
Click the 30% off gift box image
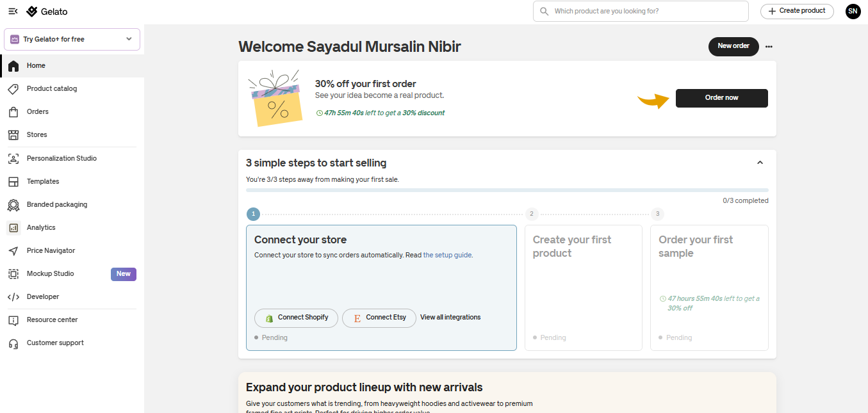point(275,99)
